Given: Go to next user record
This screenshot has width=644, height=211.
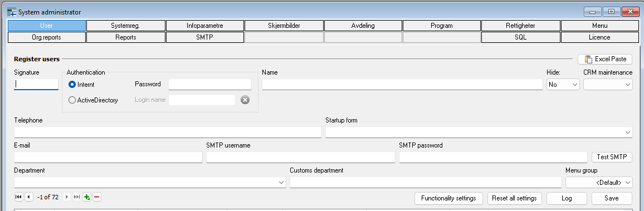Looking at the screenshot, I should pyautogui.click(x=67, y=197).
